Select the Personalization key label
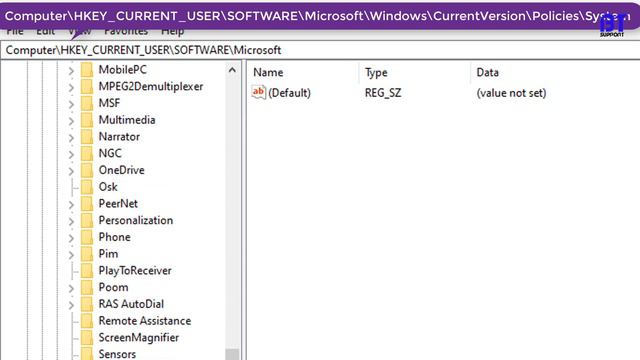Screen dimensions: 640x360 136,220
